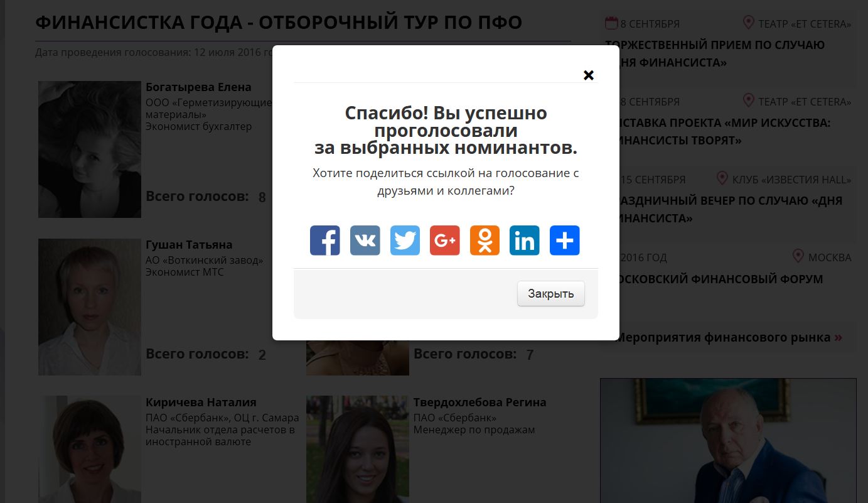This screenshot has width=868, height=503.
Task: Open Мероприятия финансового рынка link
Action: pos(729,338)
